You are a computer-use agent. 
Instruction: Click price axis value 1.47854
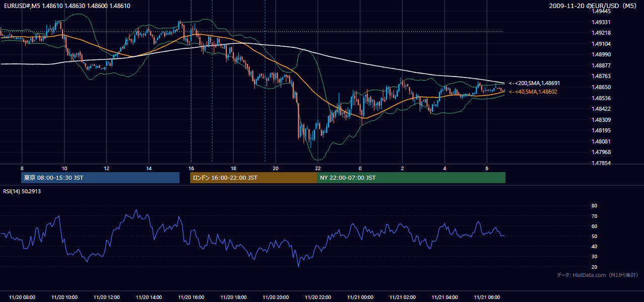[601, 163]
